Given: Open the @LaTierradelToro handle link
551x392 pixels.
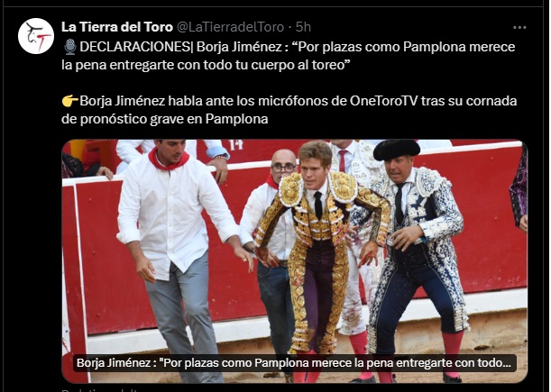Looking at the screenshot, I should pos(230,27).
